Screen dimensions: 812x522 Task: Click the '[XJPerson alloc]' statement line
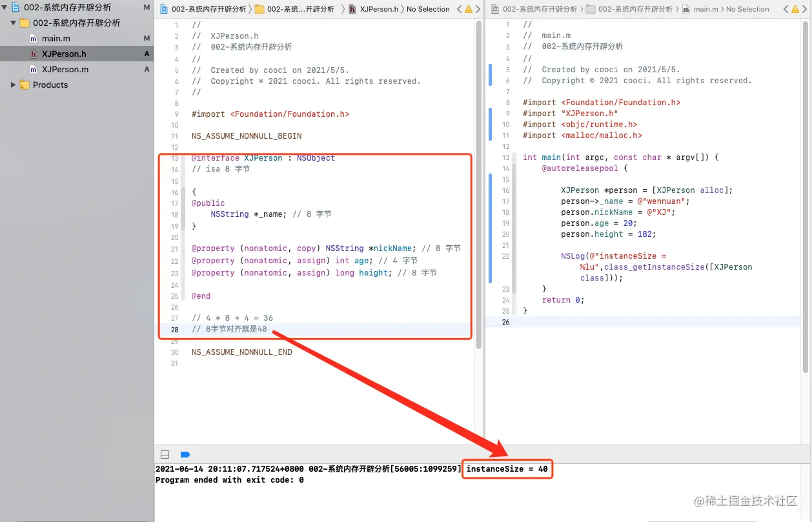point(647,190)
